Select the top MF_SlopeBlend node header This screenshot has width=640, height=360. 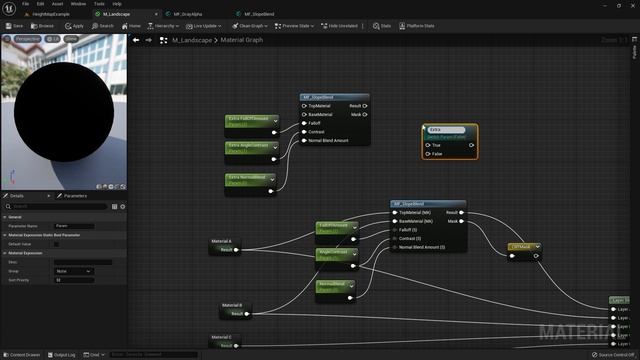335,98
